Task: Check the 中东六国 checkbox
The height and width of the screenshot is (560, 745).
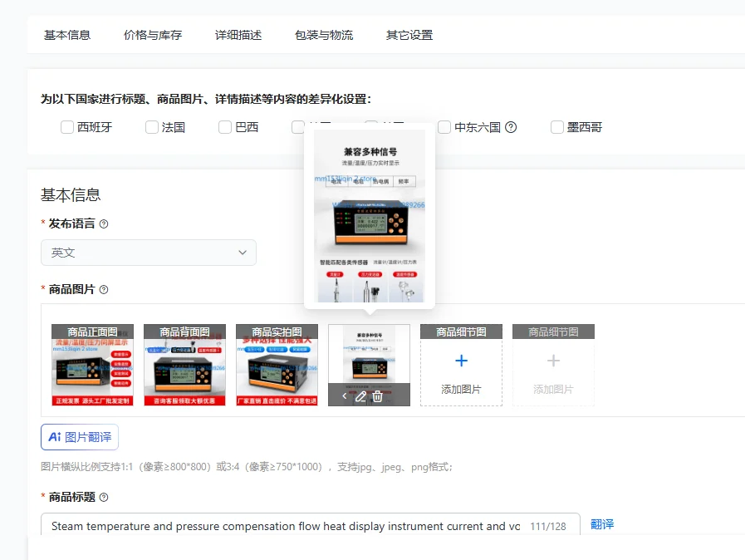Action: 444,127
